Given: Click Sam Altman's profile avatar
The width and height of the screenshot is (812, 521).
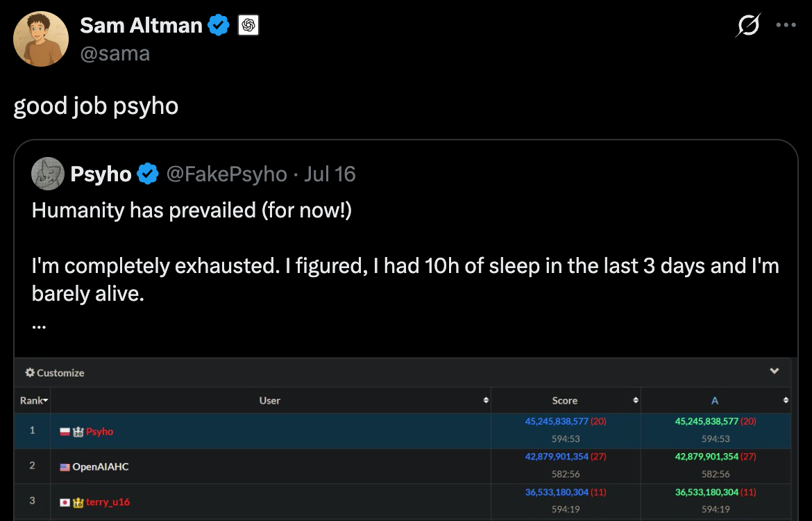Looking at the screenshot, I should [41, 39].
